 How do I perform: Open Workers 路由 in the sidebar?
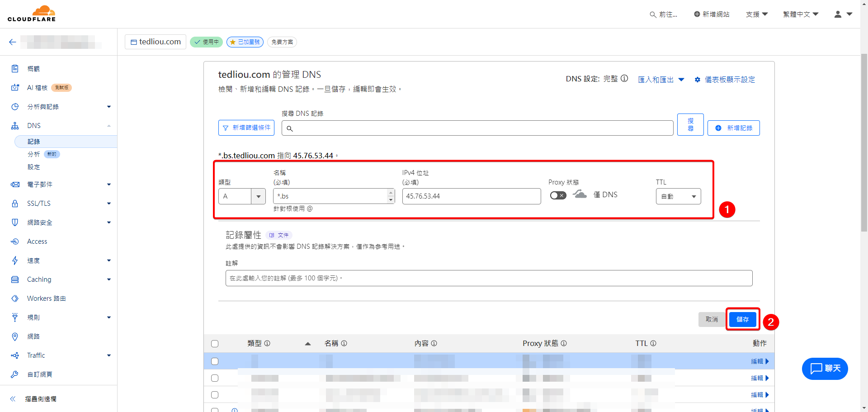tap(46, 298)
